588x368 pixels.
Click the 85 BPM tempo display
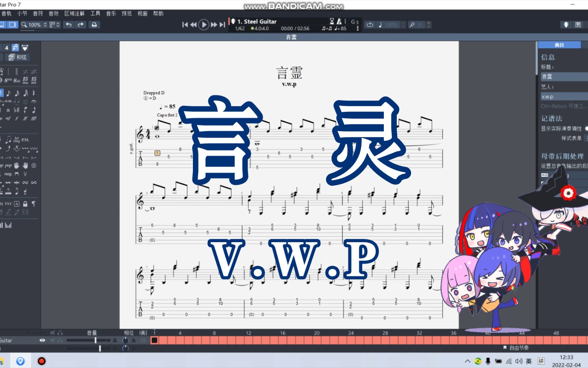[340, 29]
